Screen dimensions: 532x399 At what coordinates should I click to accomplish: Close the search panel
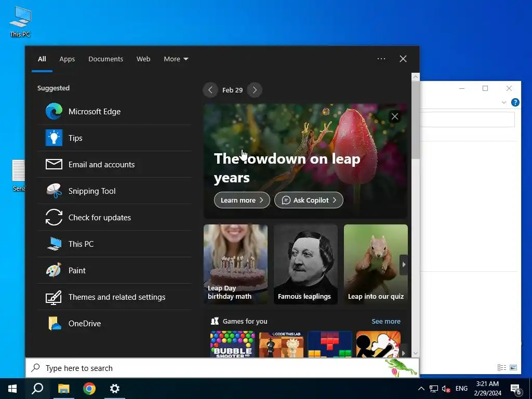(x=403, y=59)
